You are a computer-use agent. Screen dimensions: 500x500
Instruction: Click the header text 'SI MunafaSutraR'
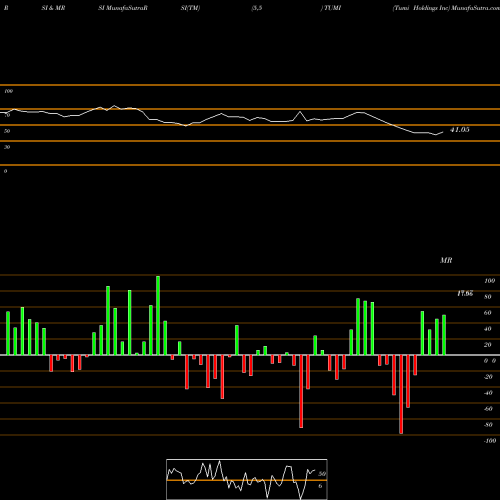(123, 8)
